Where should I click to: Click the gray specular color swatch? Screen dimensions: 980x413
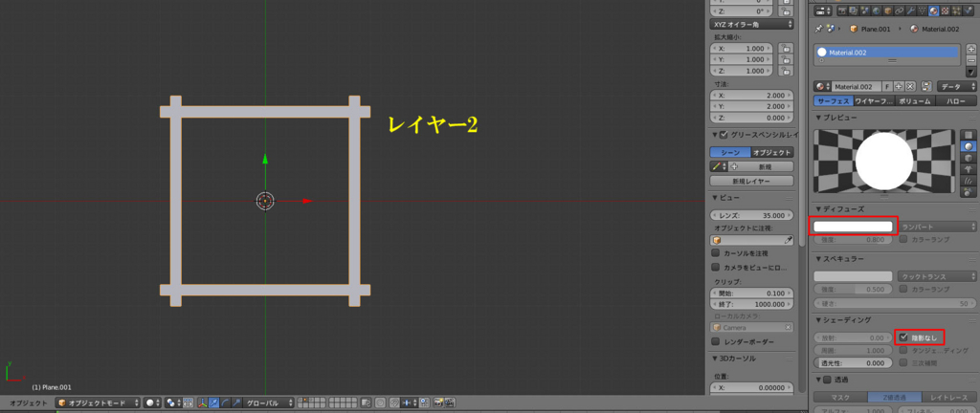point(853,275)
